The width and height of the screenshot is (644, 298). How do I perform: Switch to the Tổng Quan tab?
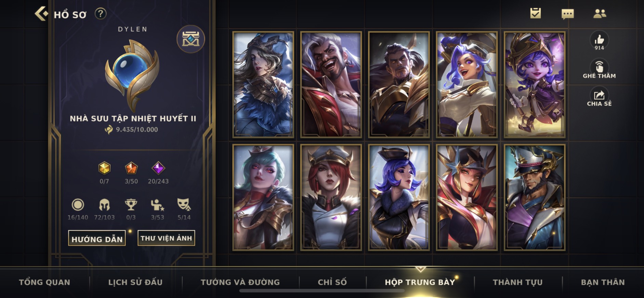44,282
